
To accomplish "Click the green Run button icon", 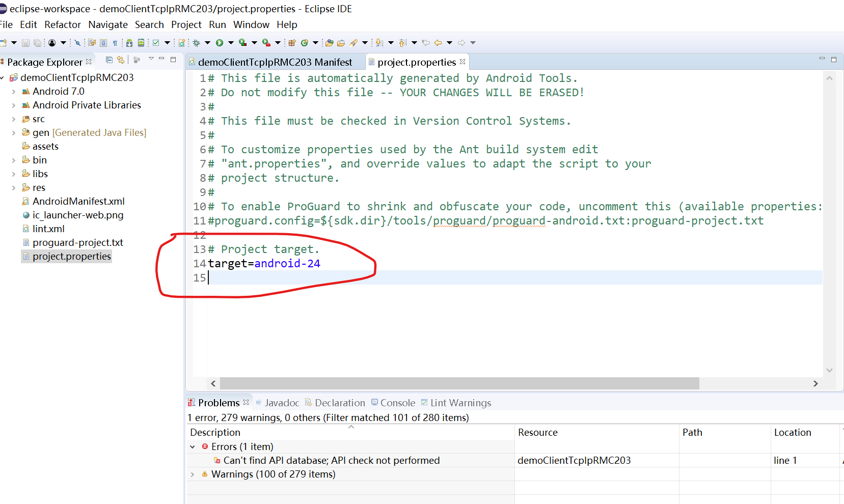I will pyautogui.click(x=220, y=43).
